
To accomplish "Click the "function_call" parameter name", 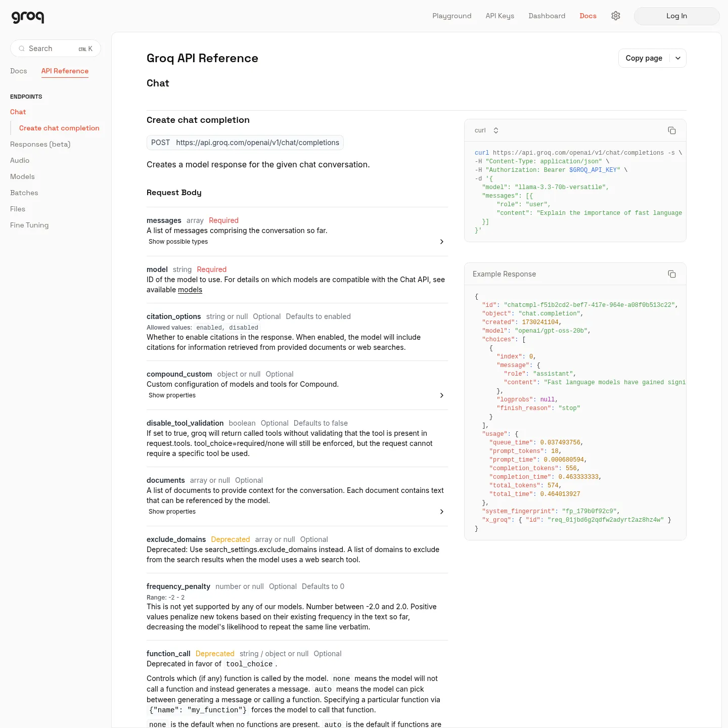I will [168, 654].
